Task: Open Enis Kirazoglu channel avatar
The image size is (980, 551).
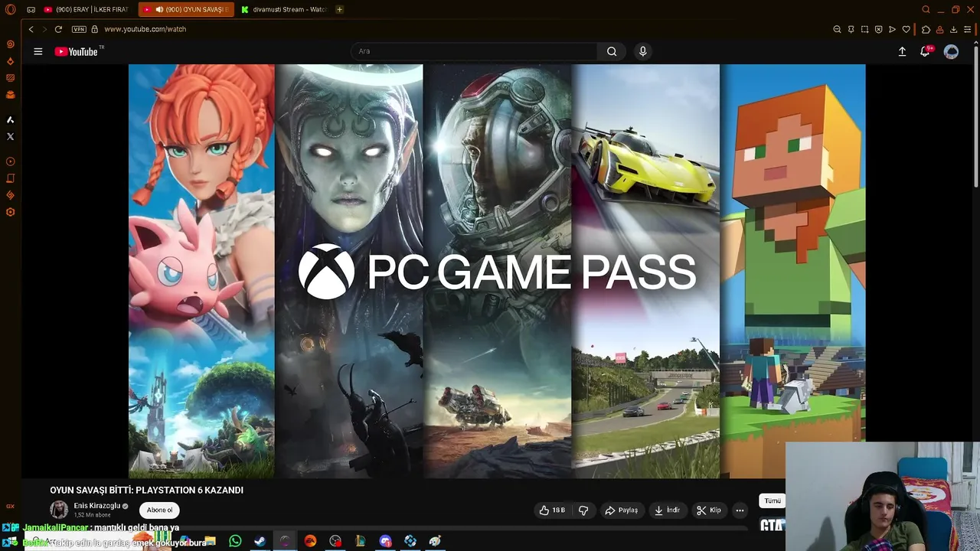Action: tap(59, 510)
